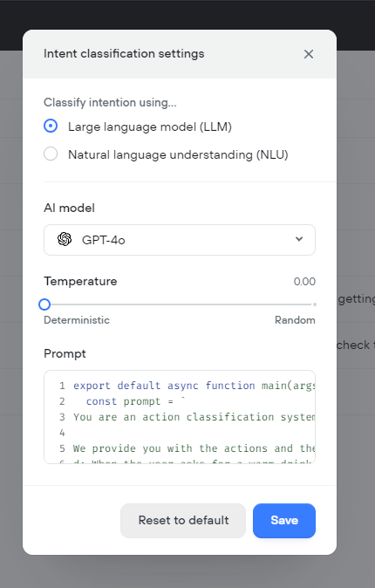Expand the GPT-4o model selector

pyautogui.click(x=180, y=240)
